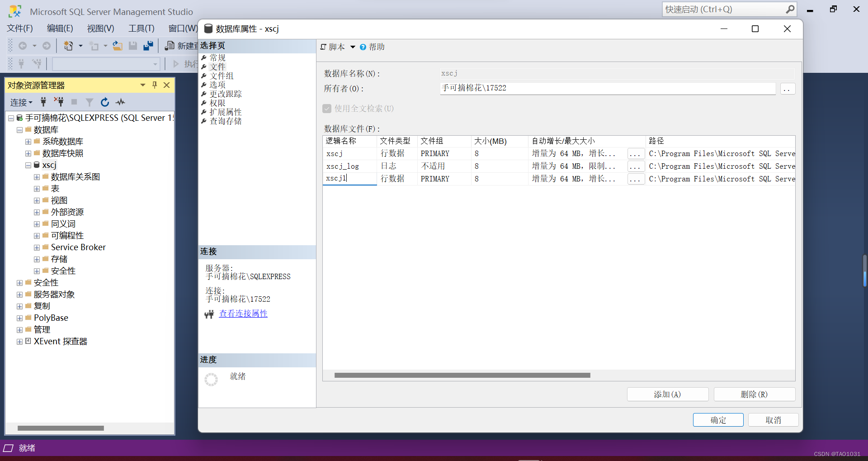Open the activity monitor pulse icon
Screen dimensions: 868x461
pos(120,102)
